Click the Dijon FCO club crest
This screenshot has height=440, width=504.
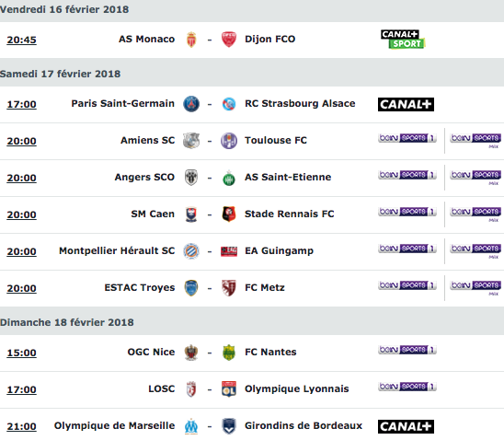pos(229,40)
